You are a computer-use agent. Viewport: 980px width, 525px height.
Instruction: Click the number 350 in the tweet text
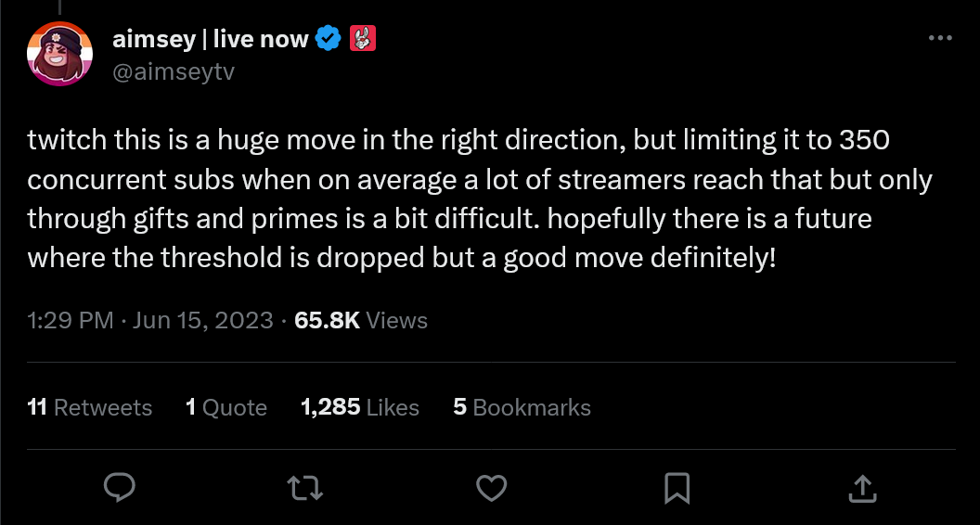tap(864, 141)
